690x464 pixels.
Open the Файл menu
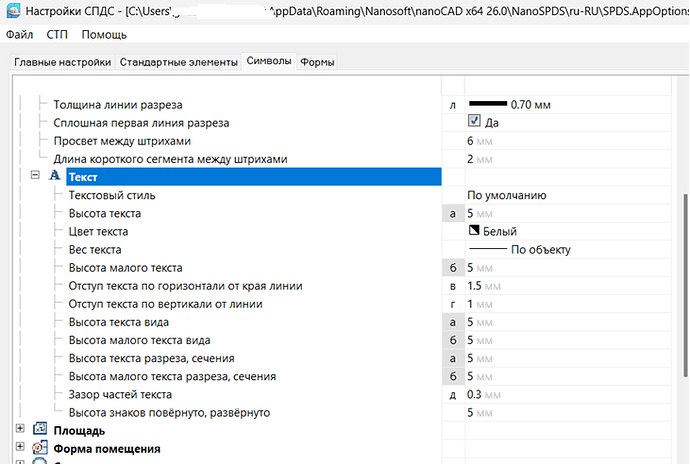point(19,34)
